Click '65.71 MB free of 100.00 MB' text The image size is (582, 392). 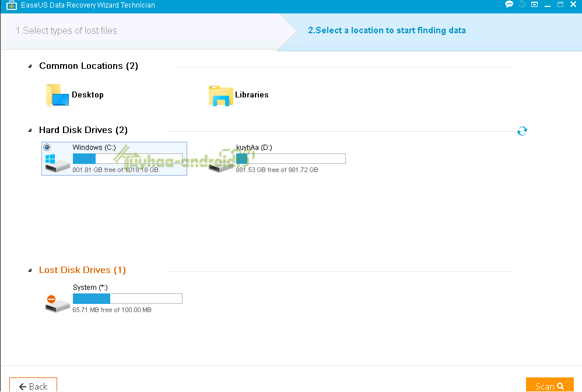tap(112, 310)
